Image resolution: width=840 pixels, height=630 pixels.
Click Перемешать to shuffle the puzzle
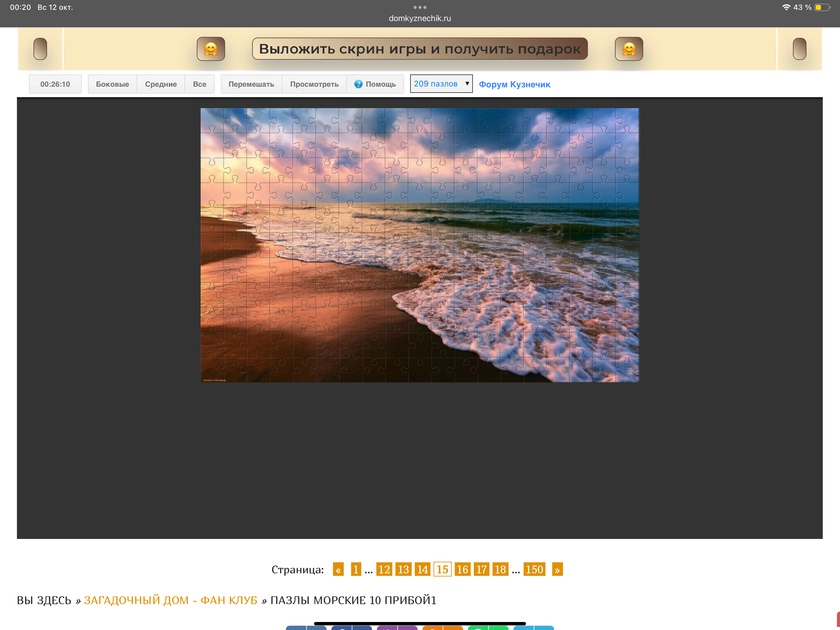tap(251, 84)
